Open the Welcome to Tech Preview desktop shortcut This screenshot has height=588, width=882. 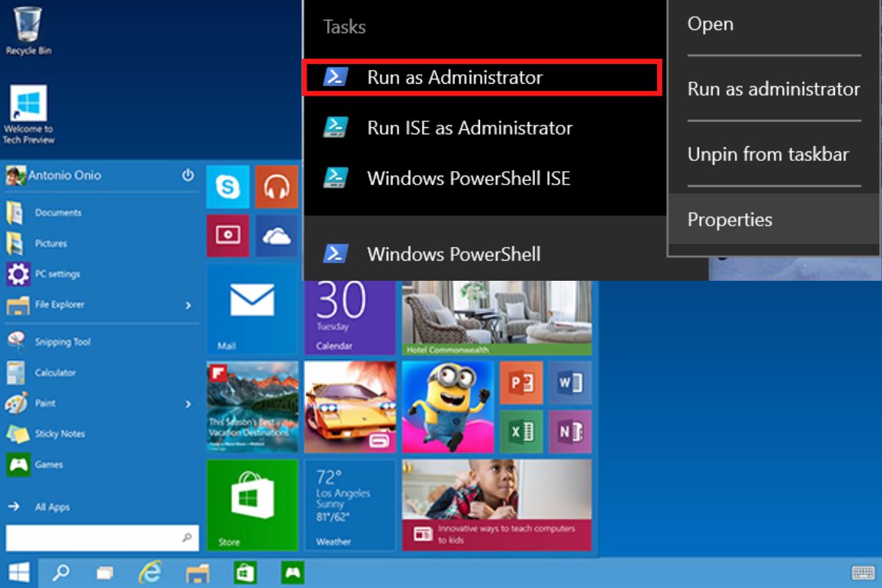point(29,115)
